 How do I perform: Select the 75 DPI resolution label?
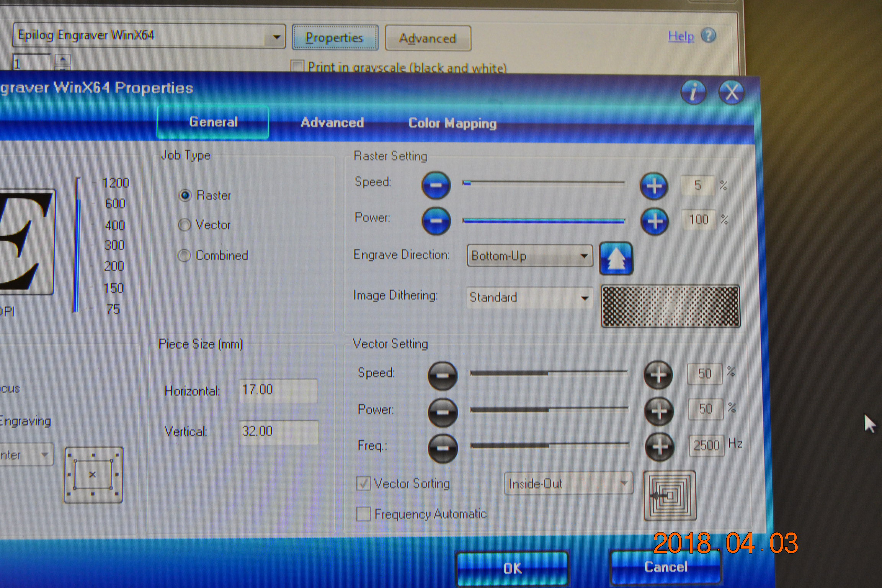point(113,309)
